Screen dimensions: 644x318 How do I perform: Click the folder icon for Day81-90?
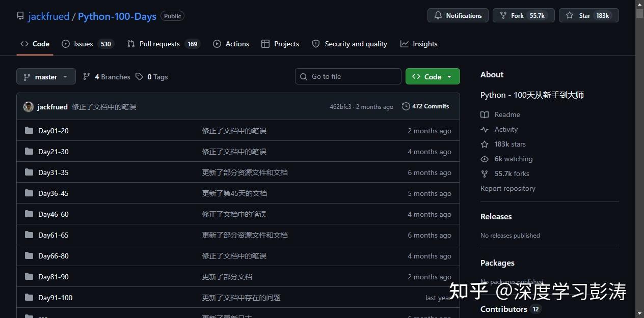click(x=29, y=277)
